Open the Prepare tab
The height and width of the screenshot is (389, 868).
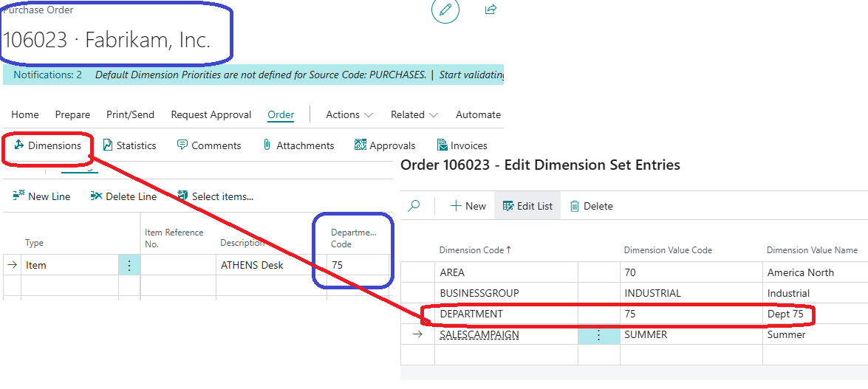tap(72, 114)
